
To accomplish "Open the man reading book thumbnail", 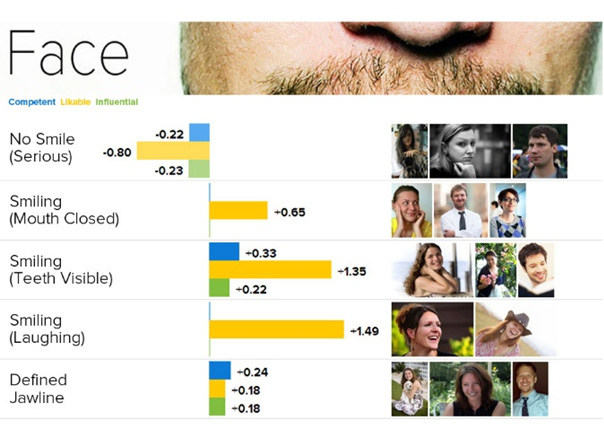I will [x=536, y=270].
